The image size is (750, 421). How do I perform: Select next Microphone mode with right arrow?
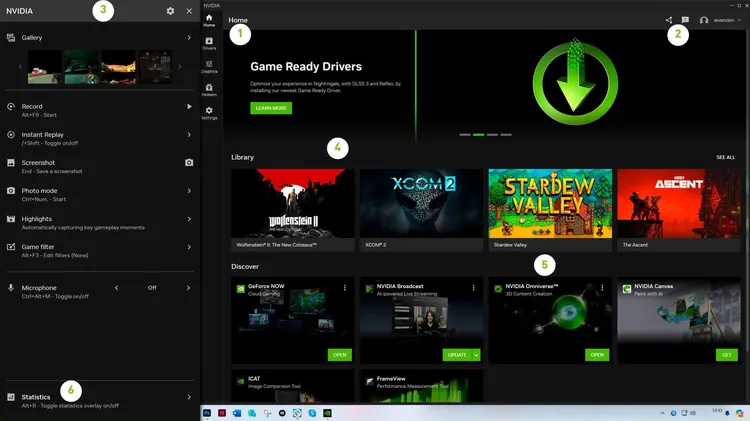click(188, 288)
